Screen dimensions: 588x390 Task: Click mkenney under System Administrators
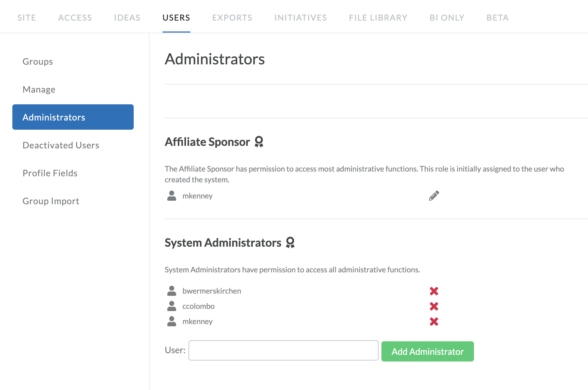point(197,322)
